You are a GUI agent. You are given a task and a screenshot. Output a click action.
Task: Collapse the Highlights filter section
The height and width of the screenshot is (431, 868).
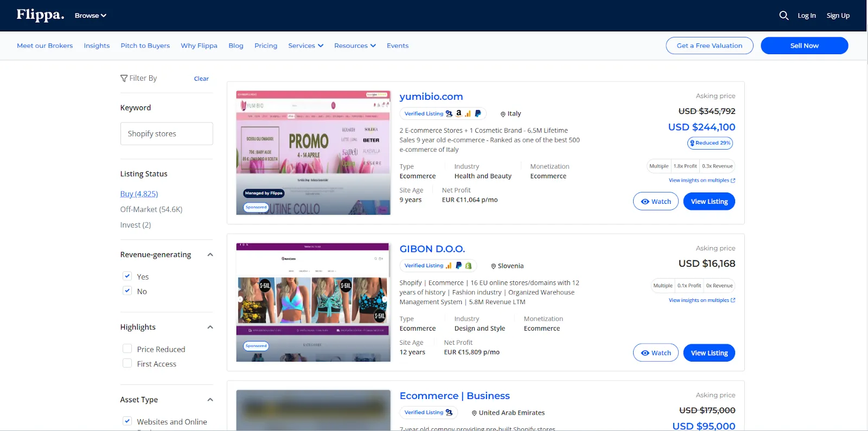[x=210, y=327]
